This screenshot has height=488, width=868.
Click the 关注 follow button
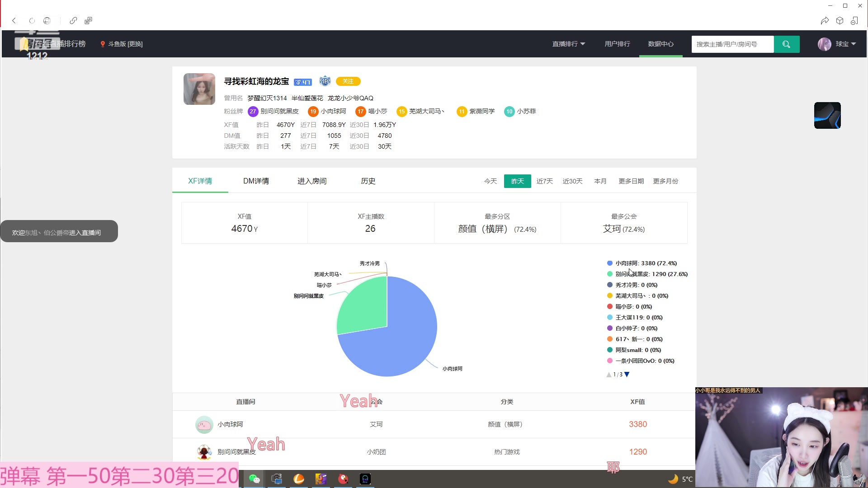coord(348,81)
